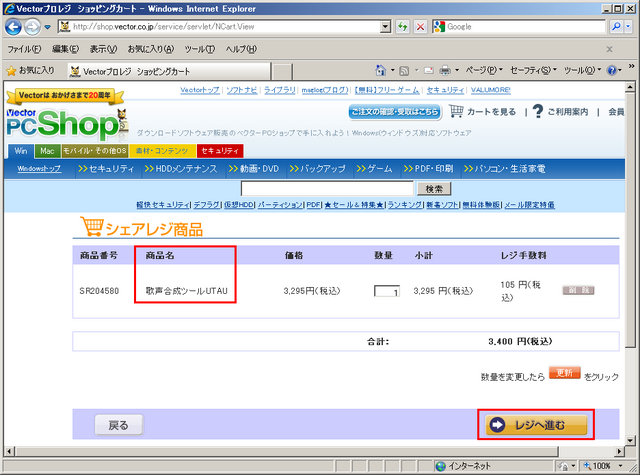The height and width of the screenshot is (475, 640).
Task: Open the ツール(T) menu in menu bar
Action: pos(200,49)
